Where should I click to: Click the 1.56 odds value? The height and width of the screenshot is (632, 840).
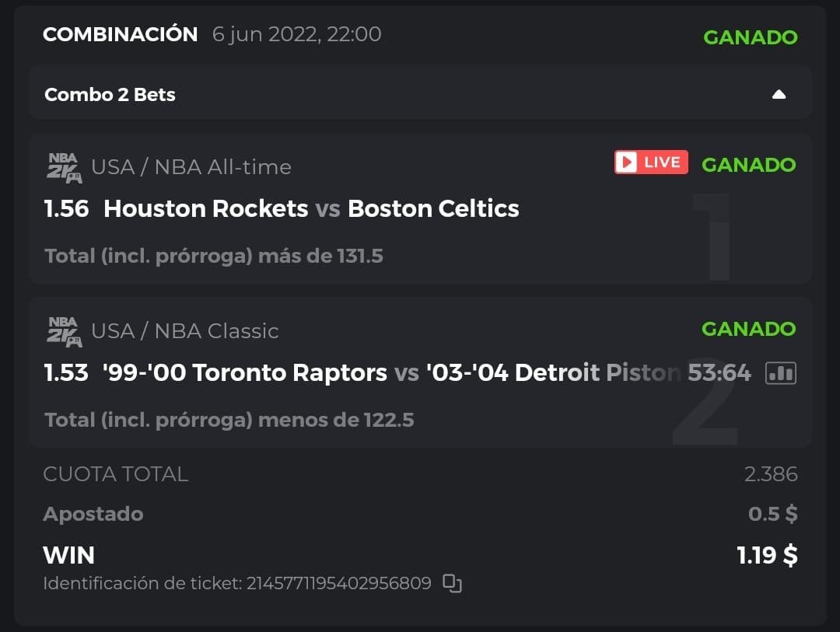pyautogui.click(x=66, y=208)
